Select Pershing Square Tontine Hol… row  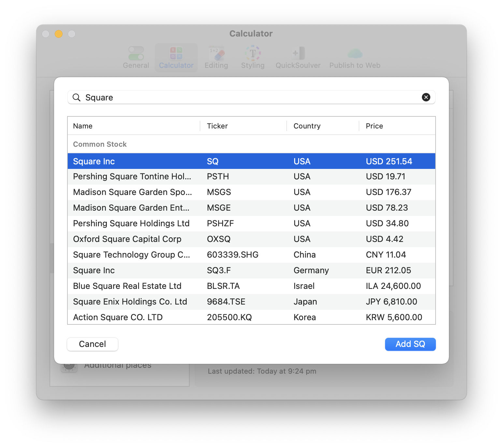[x=251, y=176]
